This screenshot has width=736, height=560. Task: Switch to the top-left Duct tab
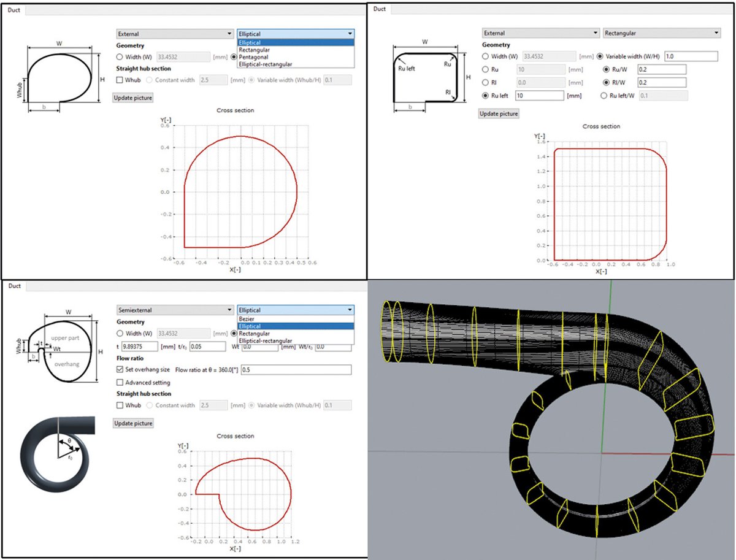pos(13,10)
